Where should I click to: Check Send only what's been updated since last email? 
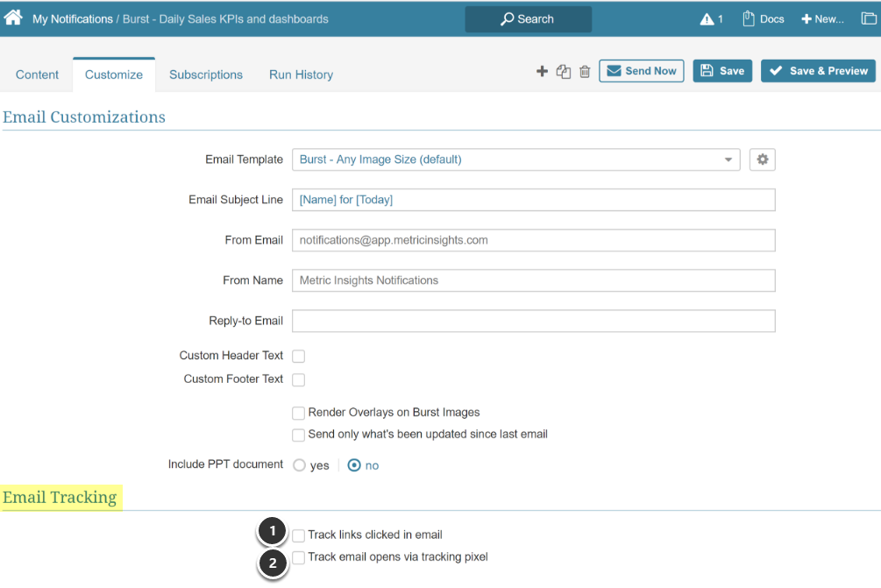coord(298,435)
